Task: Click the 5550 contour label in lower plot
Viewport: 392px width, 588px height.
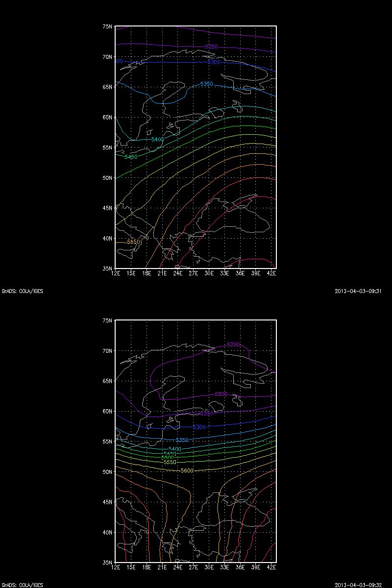Action: click(x=170, y=462)
